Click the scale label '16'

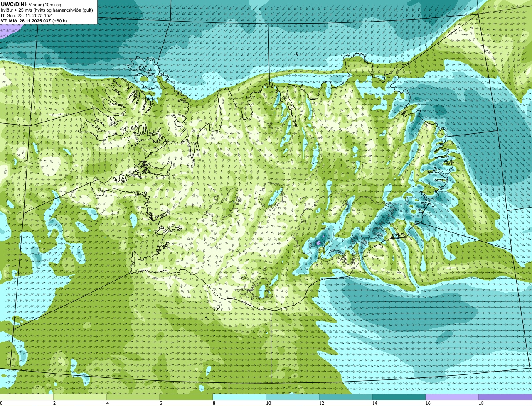tap(428, 403)
